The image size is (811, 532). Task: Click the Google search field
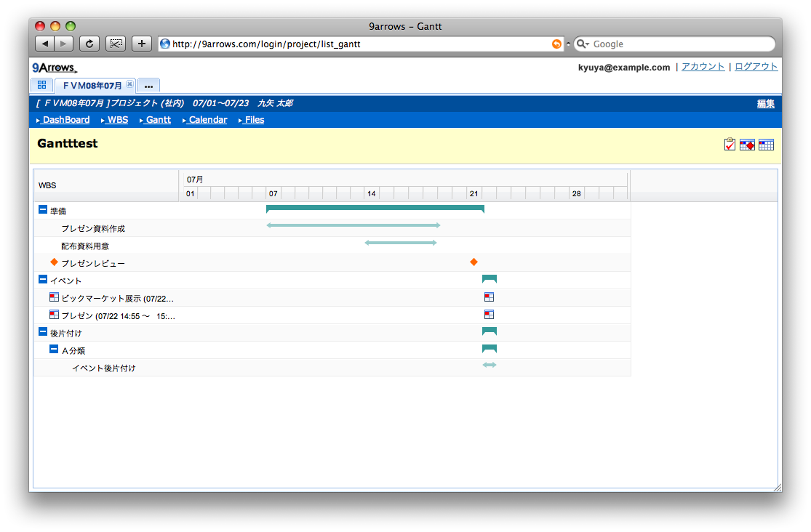click(x=680, y=44)
